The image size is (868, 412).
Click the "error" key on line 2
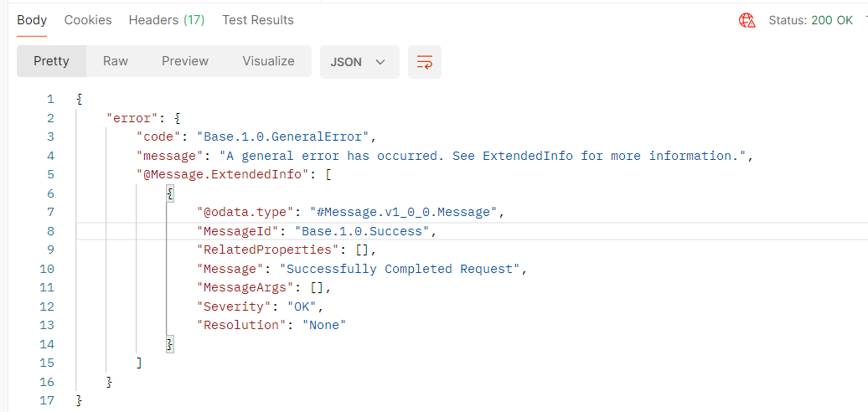coord(131,118)
